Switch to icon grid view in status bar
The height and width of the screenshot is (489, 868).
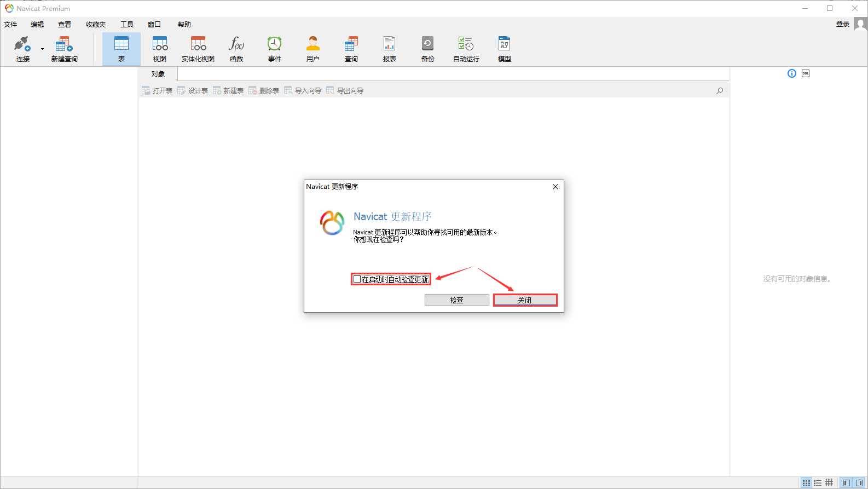coord(806,482)
